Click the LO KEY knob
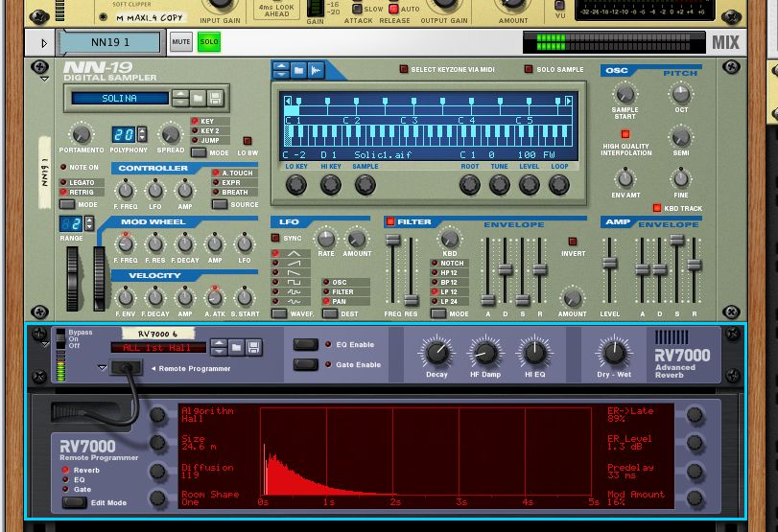Image resolution: width=778 pixels, height=532 pixels. (296, 185)
